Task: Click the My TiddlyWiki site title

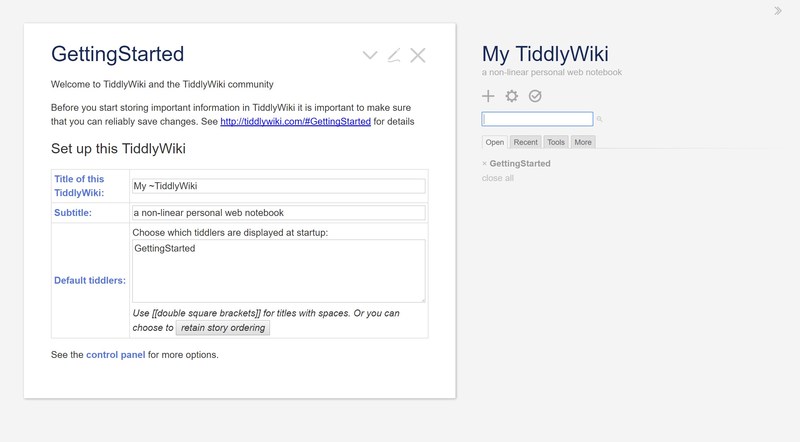Action: coord(545,54)
